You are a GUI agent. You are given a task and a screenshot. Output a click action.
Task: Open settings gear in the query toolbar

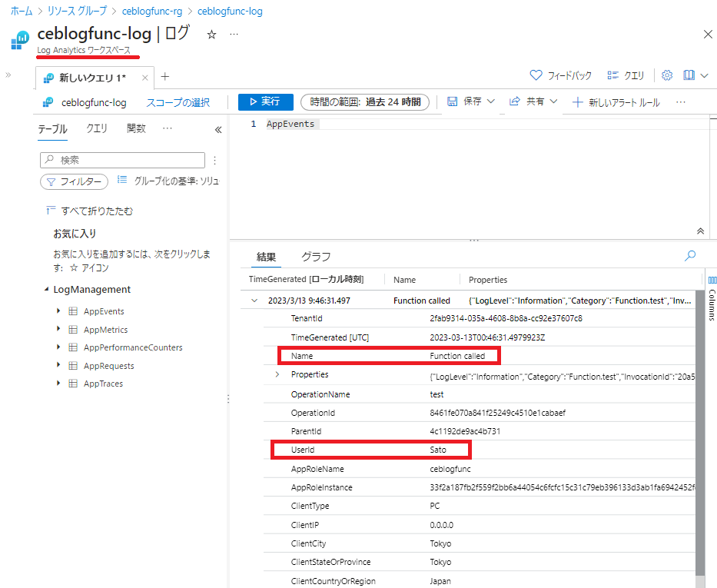[667, 75]
